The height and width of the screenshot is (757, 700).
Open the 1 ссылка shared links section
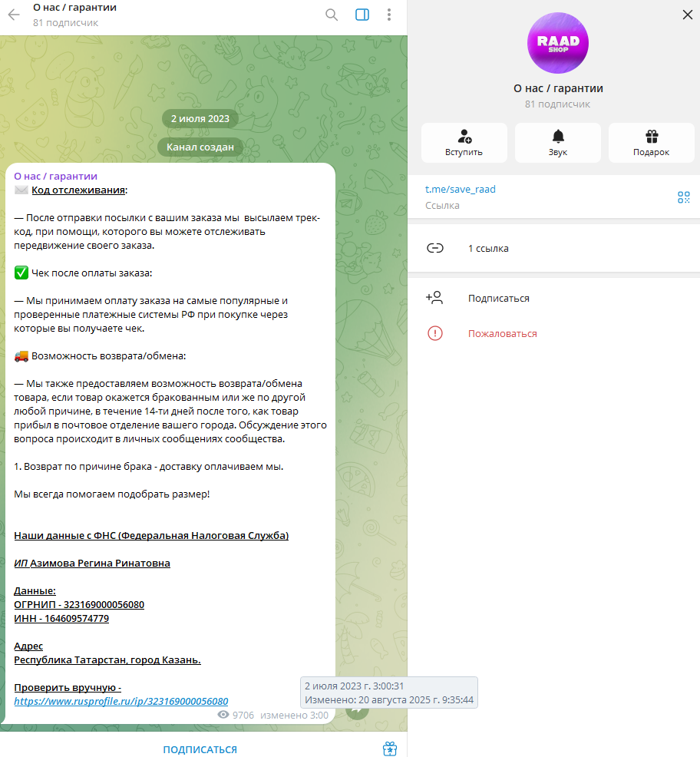[x=553, y=248]
